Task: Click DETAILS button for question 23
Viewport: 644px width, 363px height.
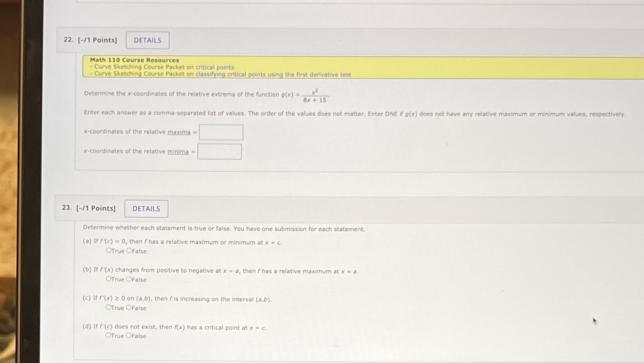Action: coord(146,208)
